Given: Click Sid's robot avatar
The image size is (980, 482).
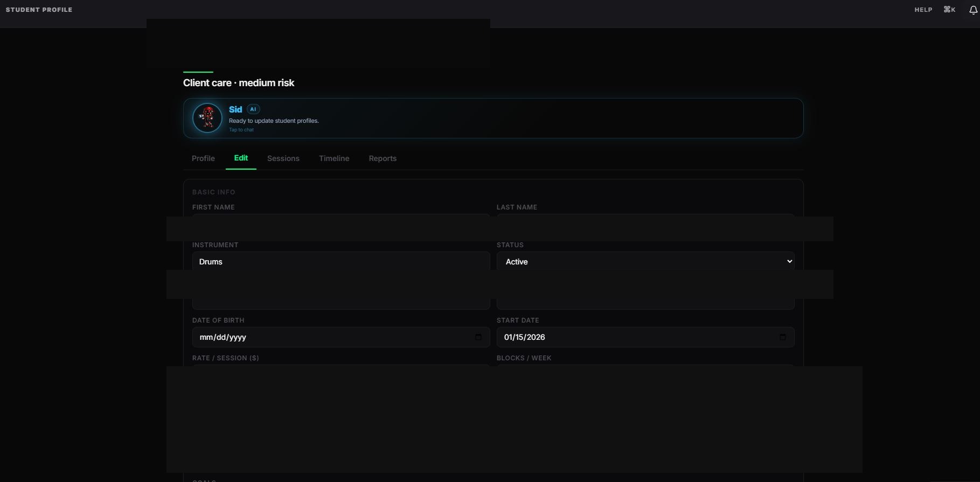Looking at the screenshot, I should tap(207, 118).
